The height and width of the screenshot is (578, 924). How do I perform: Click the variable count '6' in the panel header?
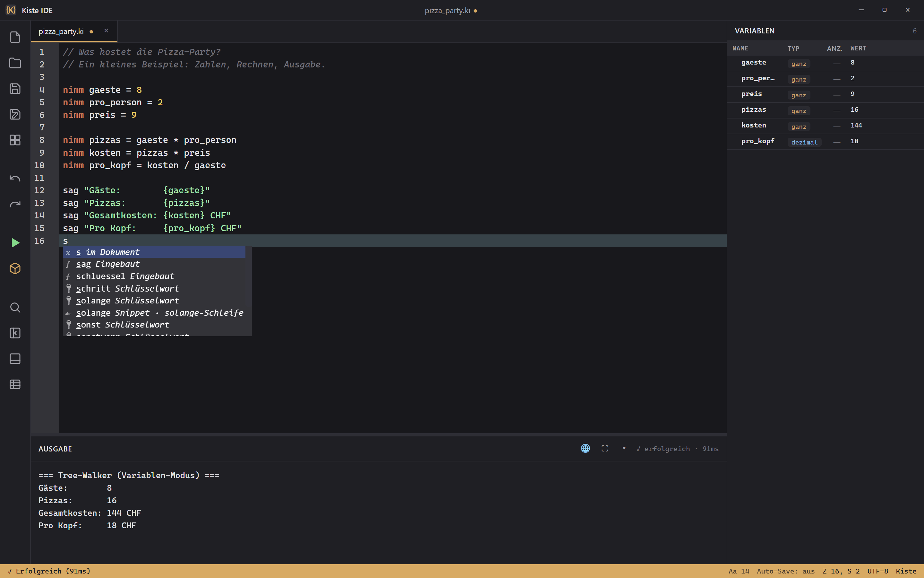click(x=914, y=31)
